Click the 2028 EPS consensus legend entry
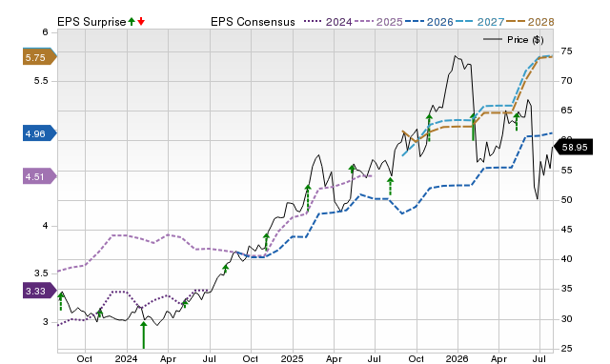This screenshot has width=610, height=364. [530, 22]
